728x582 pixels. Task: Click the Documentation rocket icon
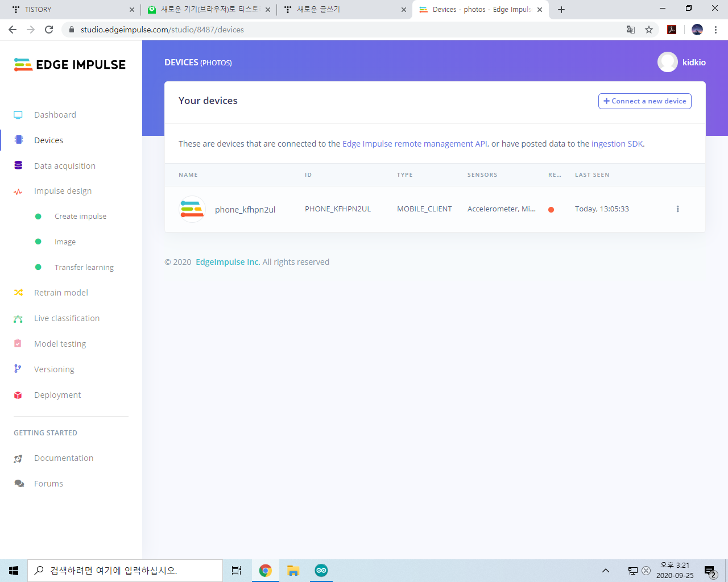tap(18, 459)
